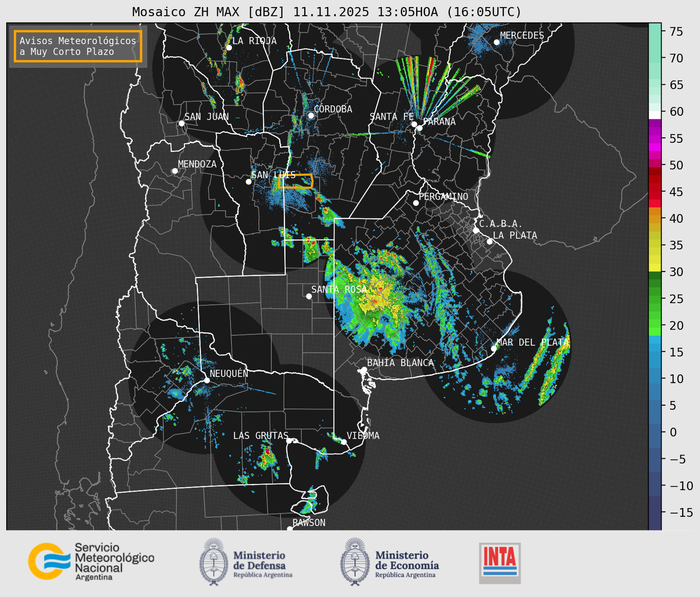The image size is (700, 597).
Task: Click the orange warning polygon near San Luis
Action: click(296, 181)
